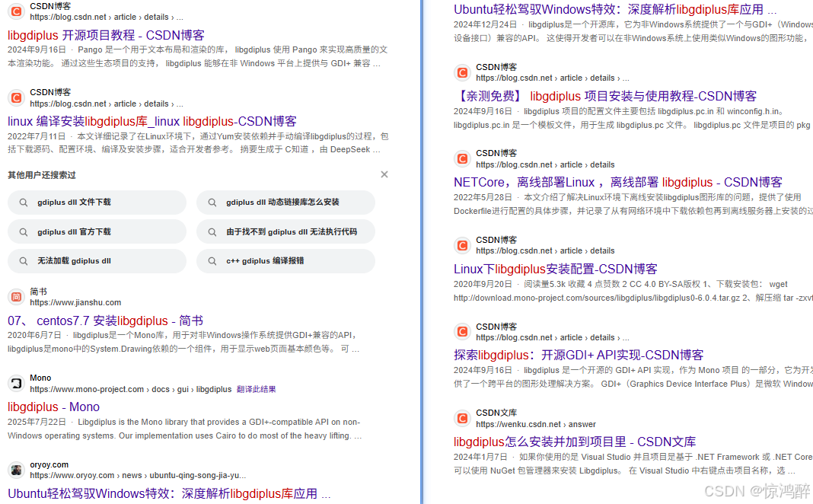Viewport: 813px width, 504px height.
Task: Click search icon in 'gdiplus dll 文件下载' chip
Action: pos(24,203)
